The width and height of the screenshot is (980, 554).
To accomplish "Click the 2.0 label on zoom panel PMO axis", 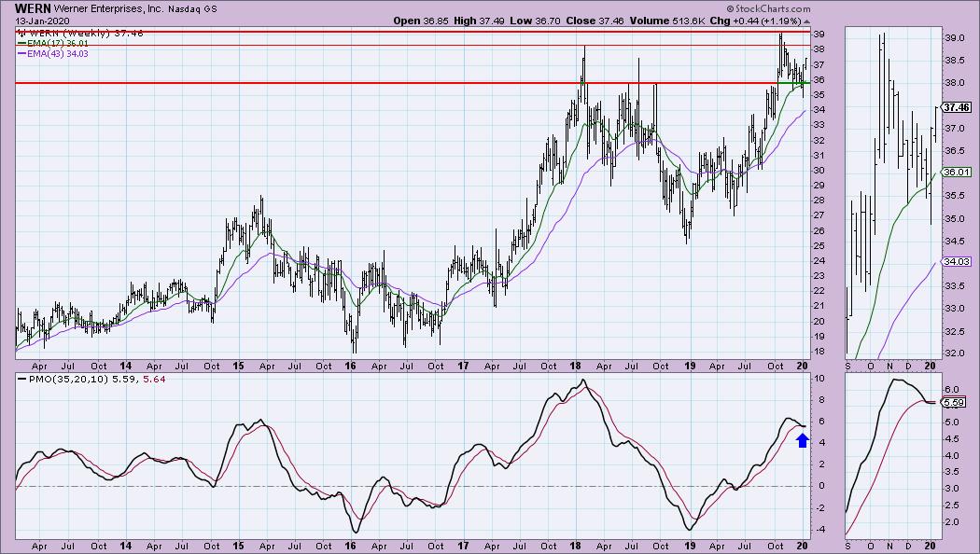I will click(952, 521).
